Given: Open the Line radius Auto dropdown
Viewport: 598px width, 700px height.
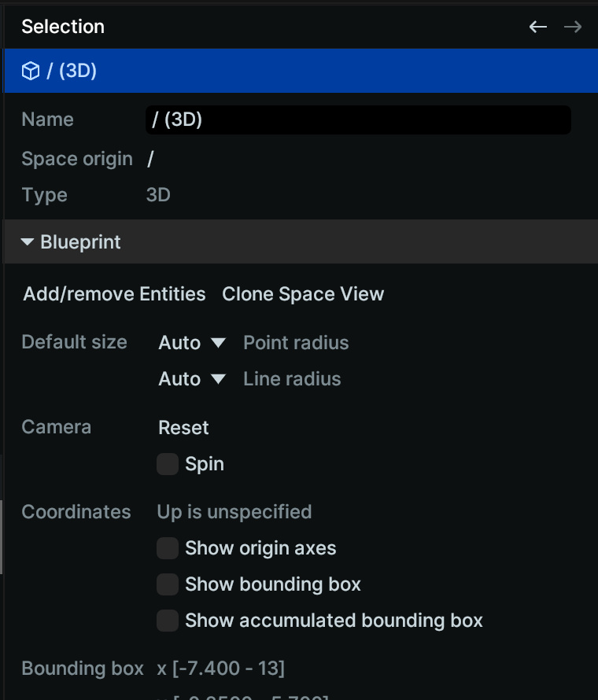Looking at the screenshot, I should (192, 379).
